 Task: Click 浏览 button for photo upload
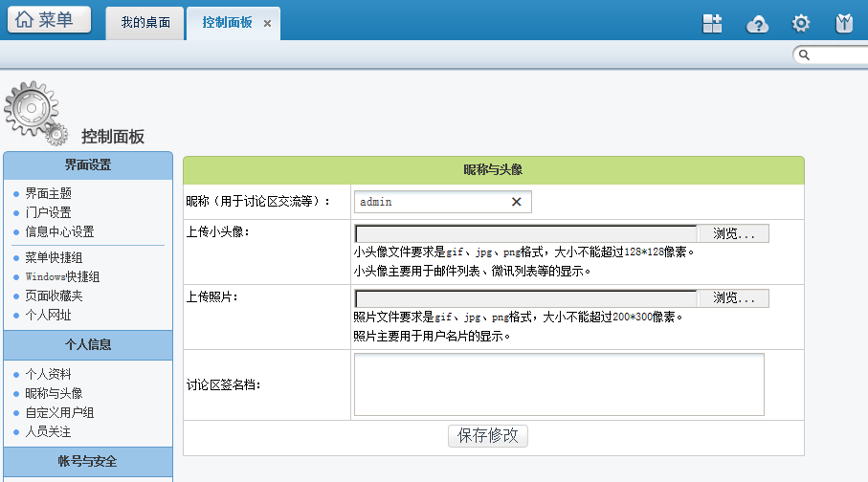coord(734,298)
